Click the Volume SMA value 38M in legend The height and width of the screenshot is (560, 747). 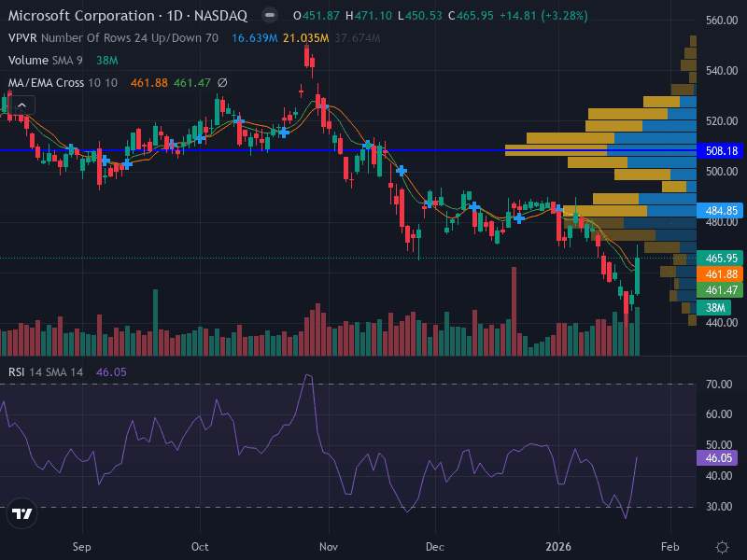tap(107, 61)
